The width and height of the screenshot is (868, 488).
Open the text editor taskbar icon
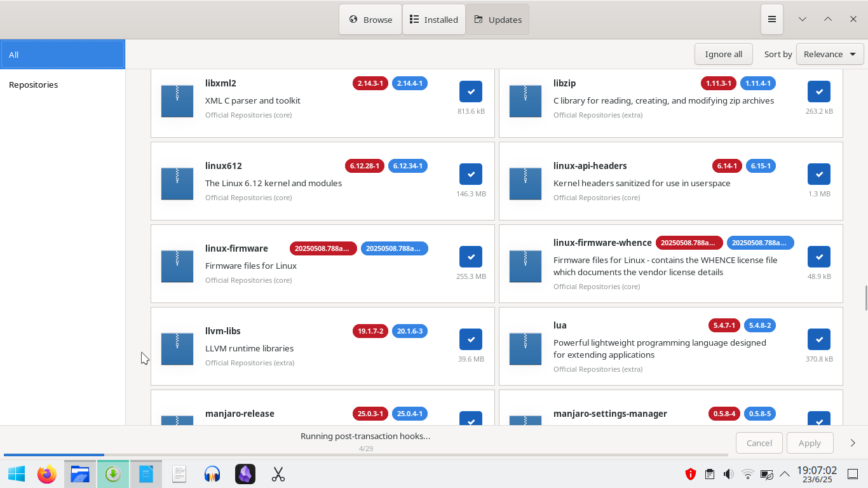click(x=179, y=474)
